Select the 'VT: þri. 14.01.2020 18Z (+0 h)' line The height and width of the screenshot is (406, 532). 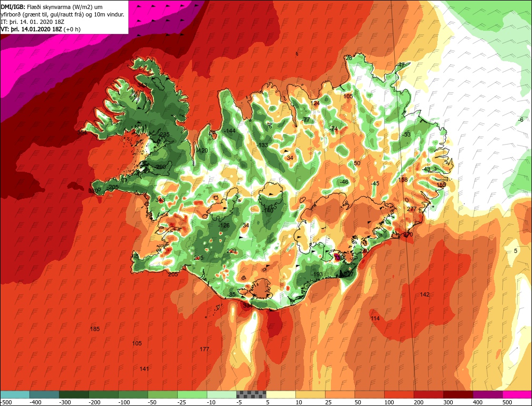40,29
